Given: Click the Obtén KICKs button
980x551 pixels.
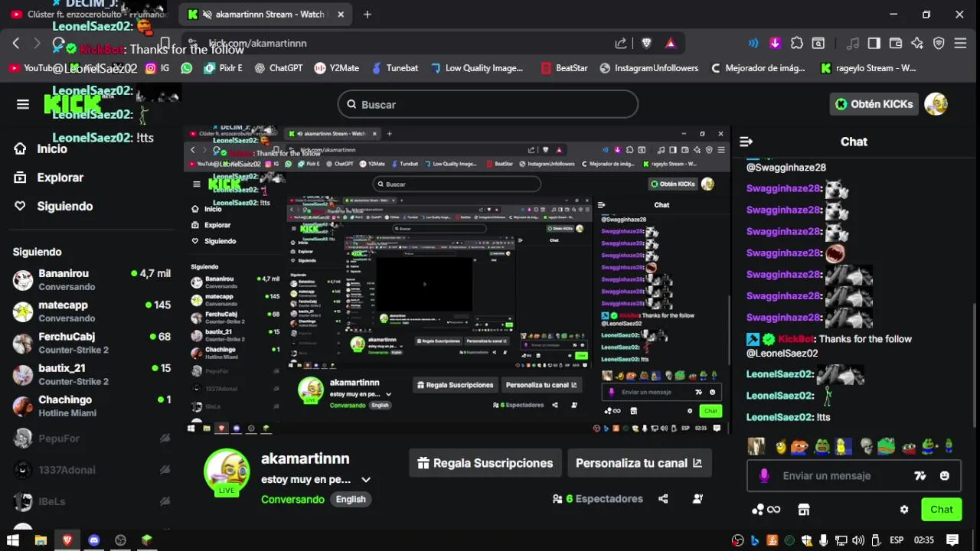Looking at the screenshot, I should click(x=874, y=104).
